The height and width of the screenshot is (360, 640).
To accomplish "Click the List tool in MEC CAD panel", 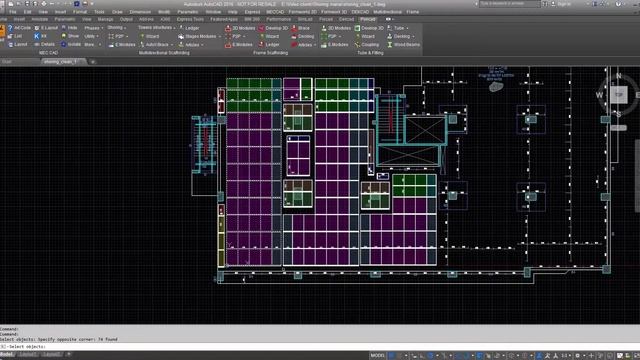I will pyautogui.click(x=15, y=36).
